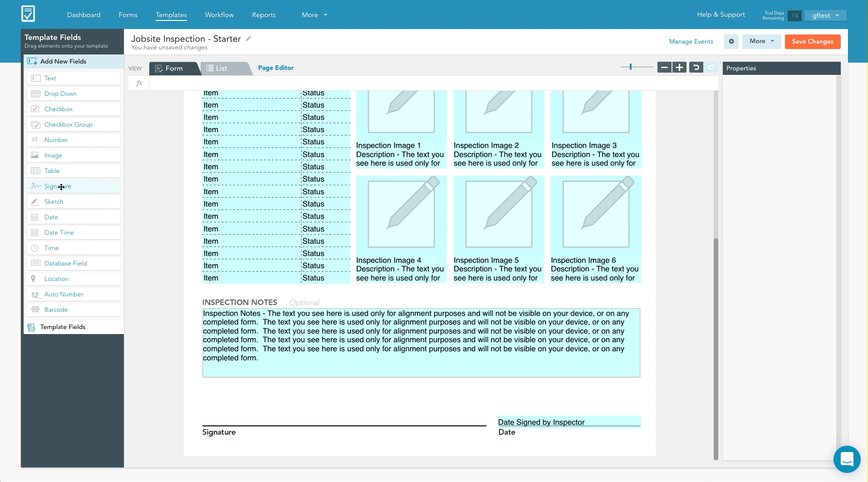Zoom in with the plus button
868x482 pixels.
(x=679, y=68)
